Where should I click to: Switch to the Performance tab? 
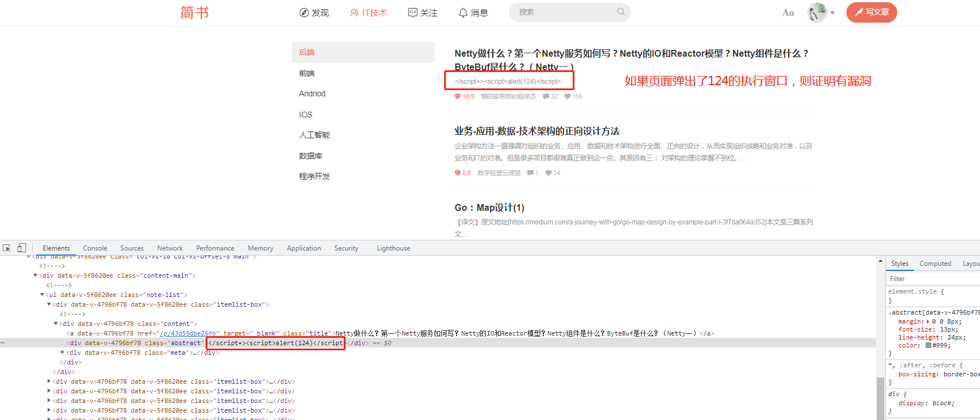point(215,248)
